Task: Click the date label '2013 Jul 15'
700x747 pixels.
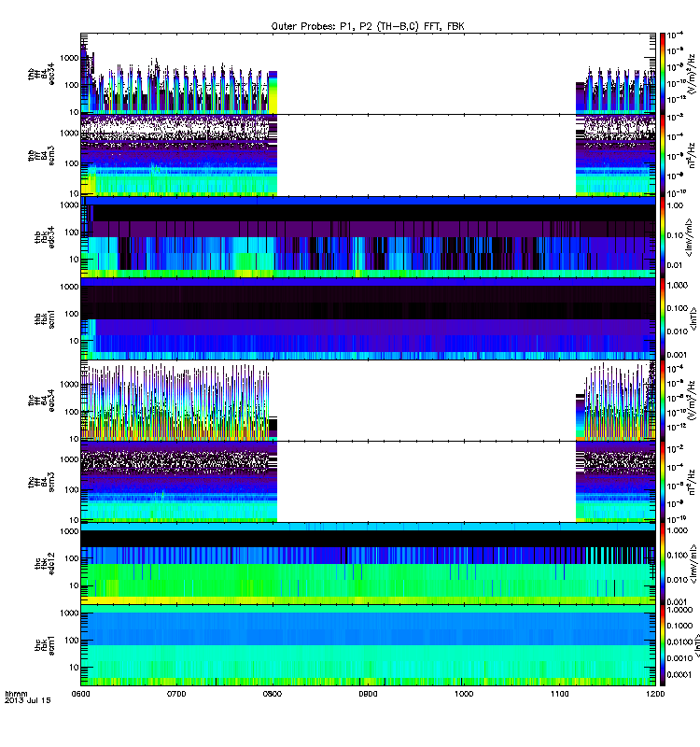Action: (28, 700)
